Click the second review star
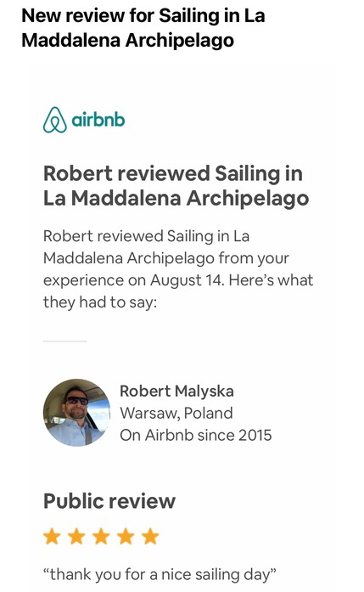The image size is (364, 592). [76, 536]
